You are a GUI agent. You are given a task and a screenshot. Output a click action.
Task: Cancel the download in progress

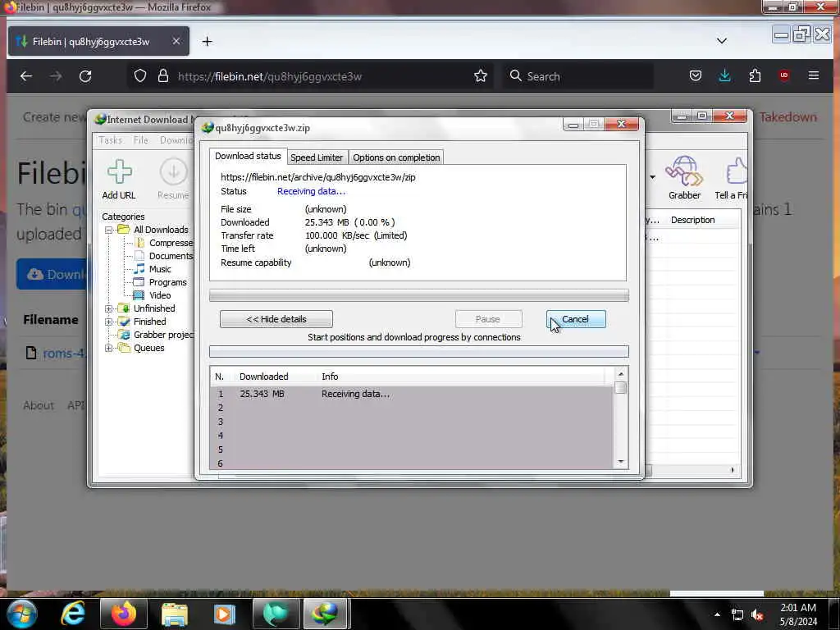(x=576, y=319)
